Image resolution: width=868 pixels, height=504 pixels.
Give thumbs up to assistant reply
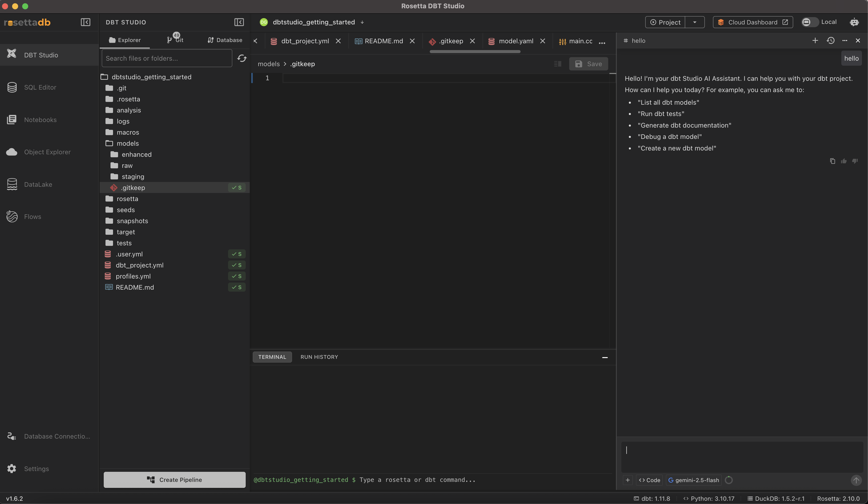point(844,161)
